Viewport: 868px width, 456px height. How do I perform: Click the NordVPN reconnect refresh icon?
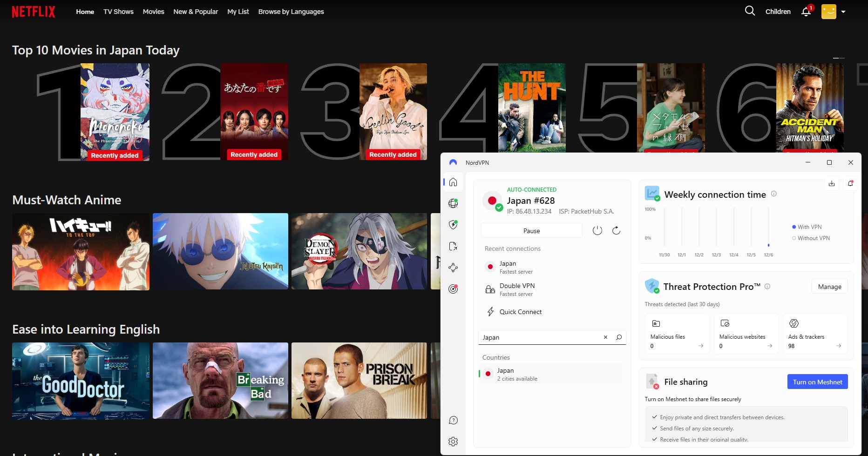[616, 230]
